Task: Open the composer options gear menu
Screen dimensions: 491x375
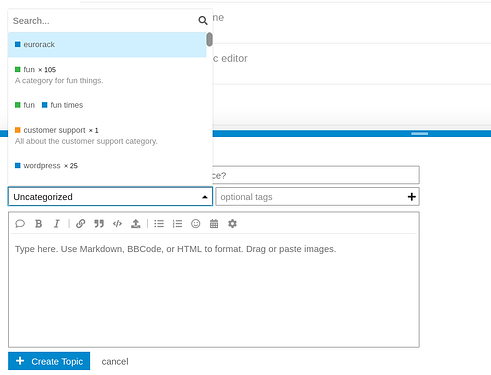Action: [x=232, y=224]
